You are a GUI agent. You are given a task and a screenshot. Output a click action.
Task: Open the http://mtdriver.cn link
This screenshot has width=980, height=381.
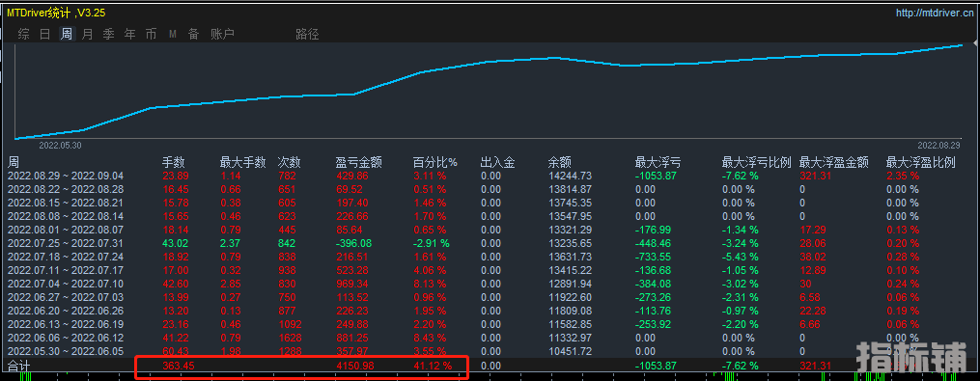934,13
